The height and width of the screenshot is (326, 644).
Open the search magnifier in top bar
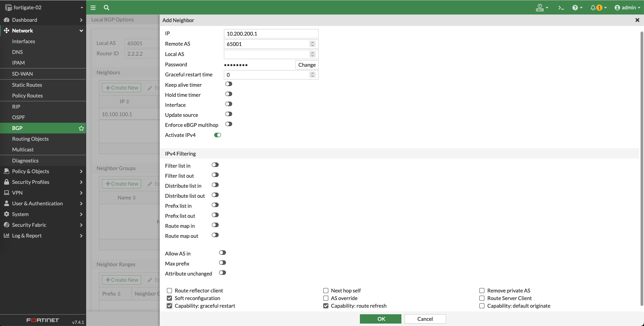pyautogui.click(x=107, y=8)
